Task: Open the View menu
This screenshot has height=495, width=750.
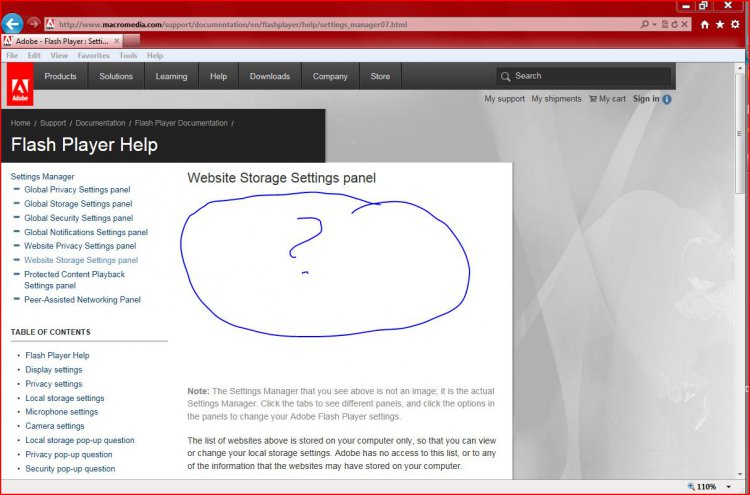Action: [59, 55]
